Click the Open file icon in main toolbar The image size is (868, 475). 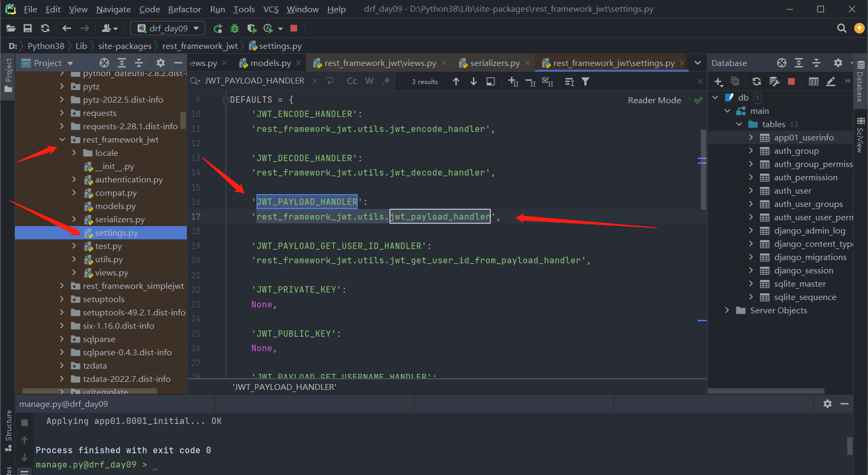click(11, 28)
